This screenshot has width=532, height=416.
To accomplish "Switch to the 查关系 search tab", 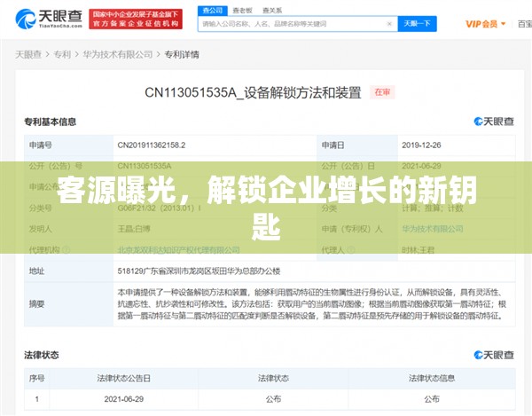I will (272, 11).
